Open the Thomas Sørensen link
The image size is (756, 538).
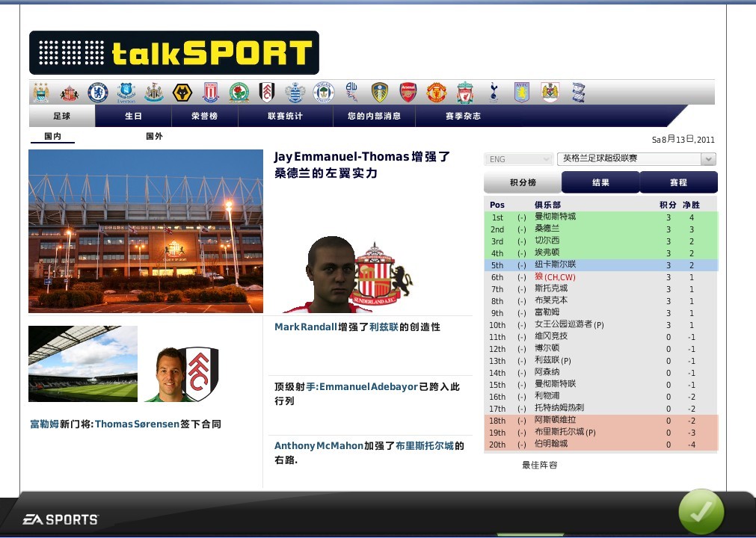point(138,424)
